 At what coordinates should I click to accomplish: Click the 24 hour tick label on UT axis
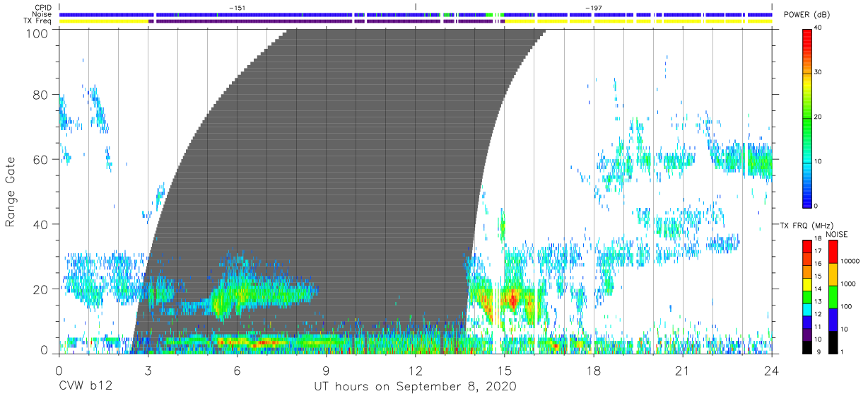(772, 371)
